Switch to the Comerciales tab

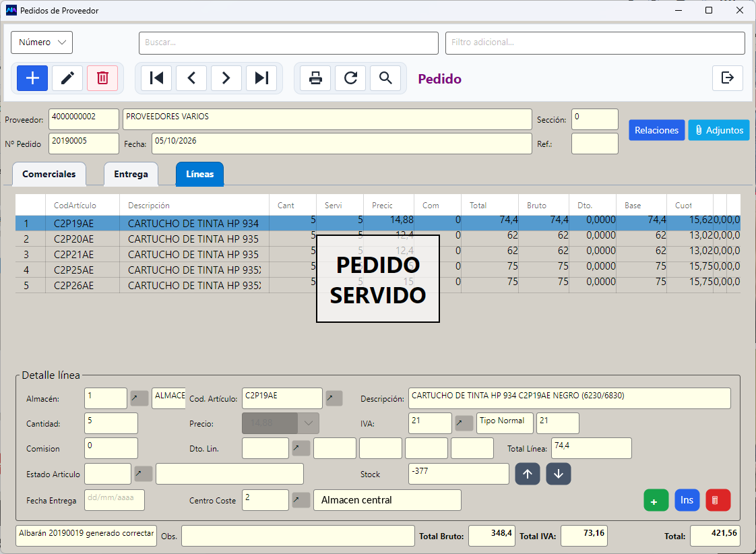point(49,174)
